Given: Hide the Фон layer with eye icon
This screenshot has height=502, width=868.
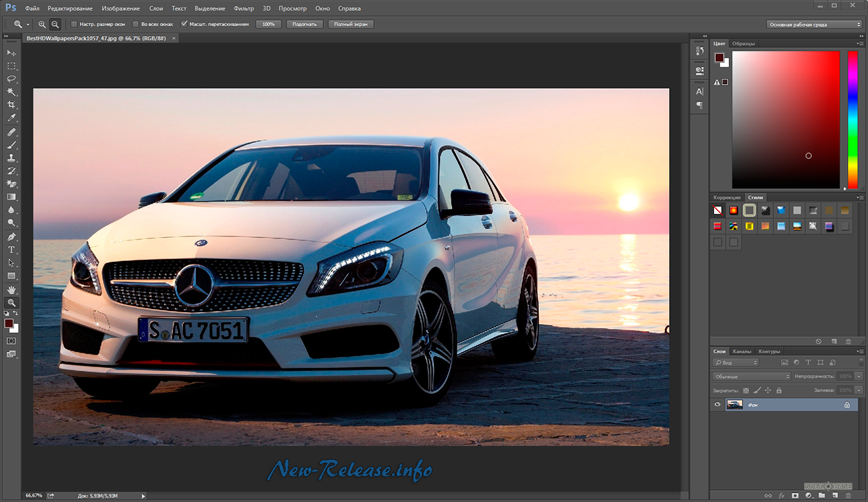Looking at the screenshot, I should pyautogui.click(x=718, y=405).
